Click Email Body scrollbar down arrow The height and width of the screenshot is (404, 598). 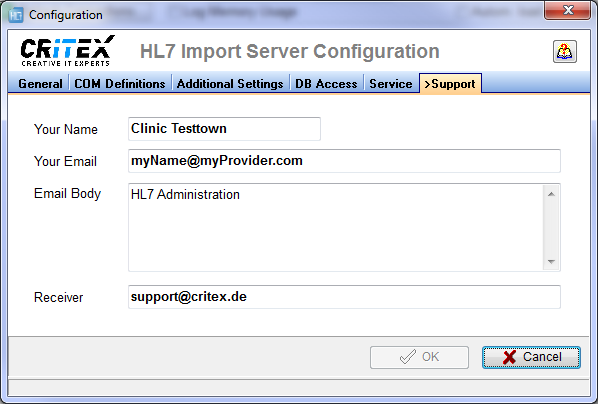pos(551,261)
